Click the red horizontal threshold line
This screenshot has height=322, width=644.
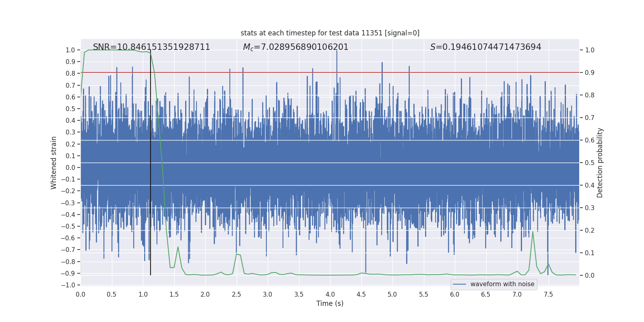tap(330, 72)
